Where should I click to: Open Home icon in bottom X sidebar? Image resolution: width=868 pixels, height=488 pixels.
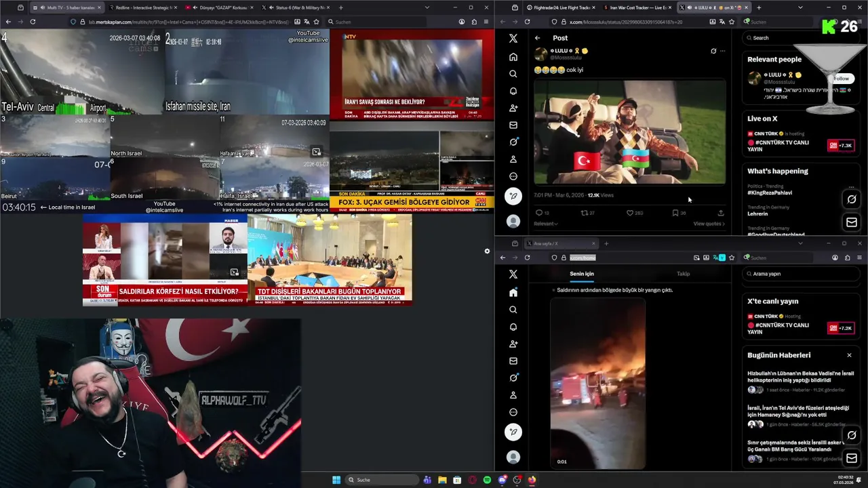coord(513,292)
